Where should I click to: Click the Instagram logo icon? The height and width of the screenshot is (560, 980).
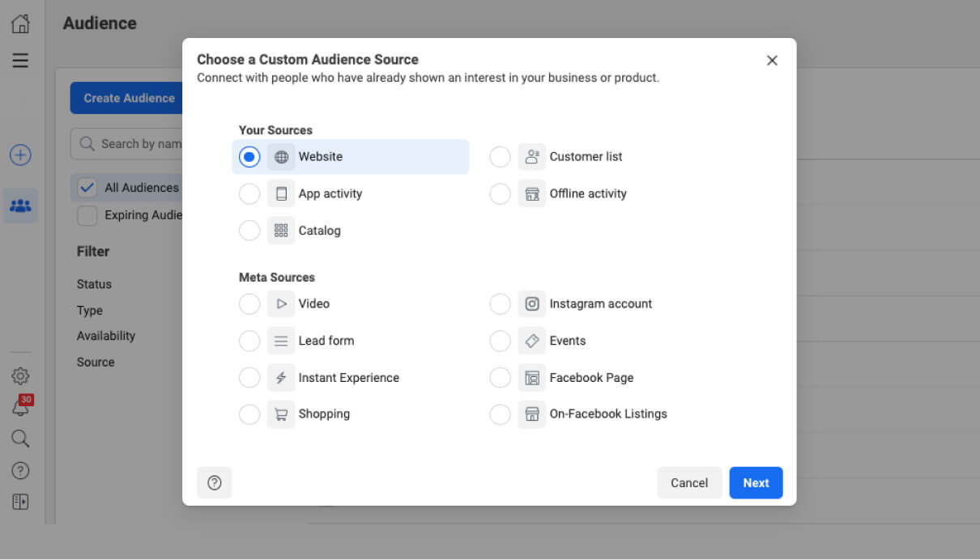coord(532,304)
